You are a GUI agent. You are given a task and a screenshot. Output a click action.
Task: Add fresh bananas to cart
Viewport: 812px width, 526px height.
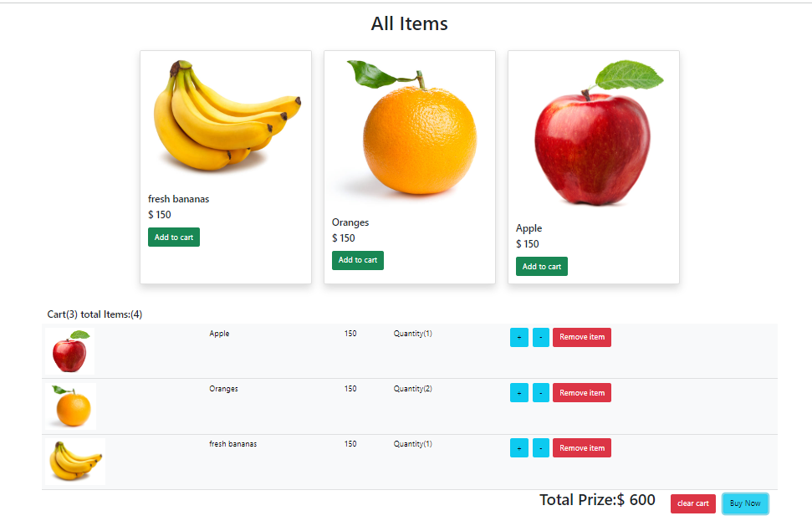click(x=174, y=237)
